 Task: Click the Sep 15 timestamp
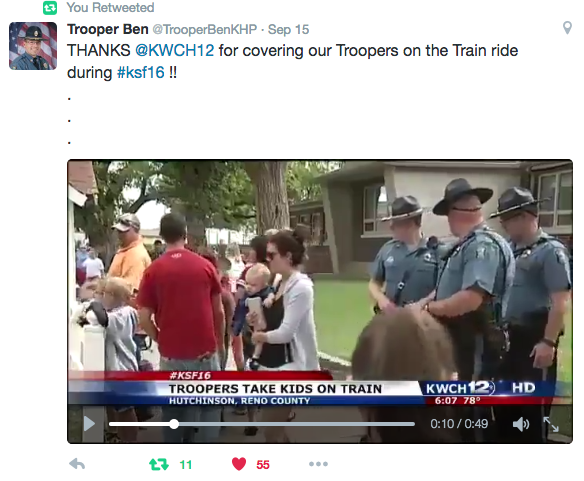[x=288, y=29]
